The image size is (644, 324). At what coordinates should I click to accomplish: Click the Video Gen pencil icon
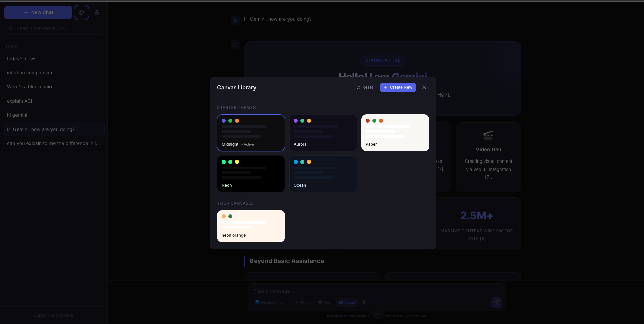(488, 135)
